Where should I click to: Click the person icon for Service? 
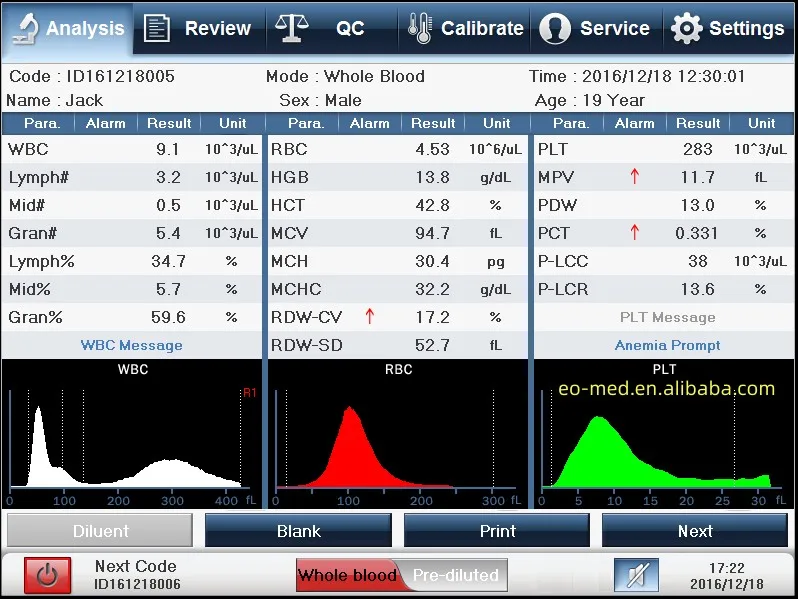pos(555,28)
